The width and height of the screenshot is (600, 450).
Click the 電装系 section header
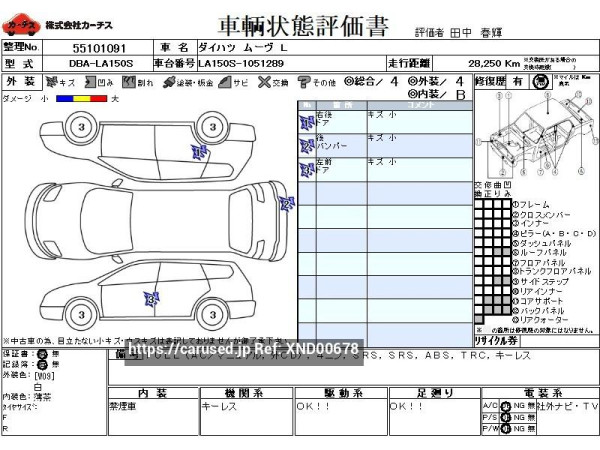pyautogui.click(x=543, y=393)
